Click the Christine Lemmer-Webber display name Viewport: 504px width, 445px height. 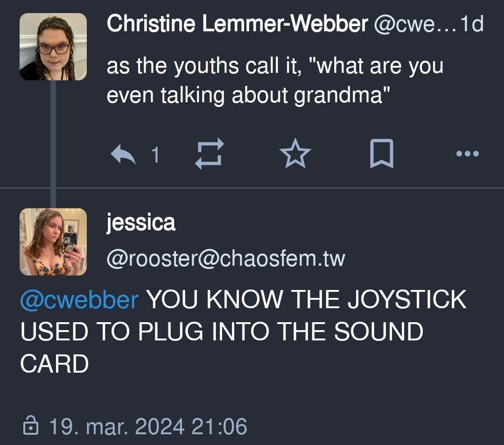(237, 24)
